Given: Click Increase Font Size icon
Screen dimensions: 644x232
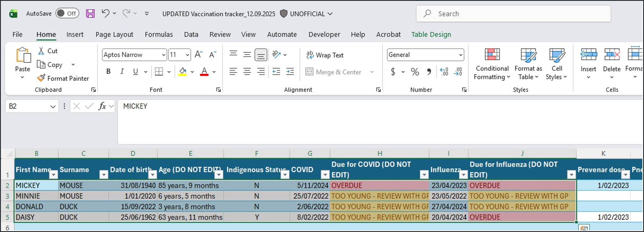Looking at the screenshot, I should click(x=199, y=54).
